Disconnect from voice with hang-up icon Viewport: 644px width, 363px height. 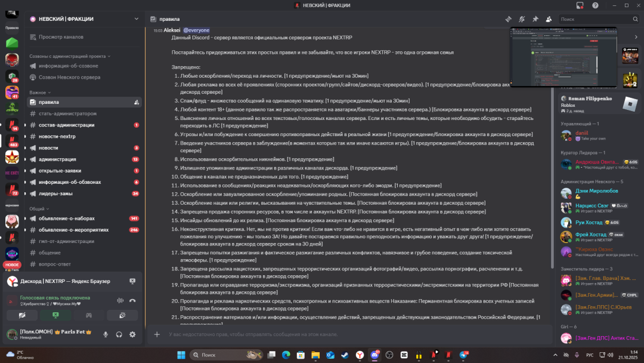coord(132,300)
